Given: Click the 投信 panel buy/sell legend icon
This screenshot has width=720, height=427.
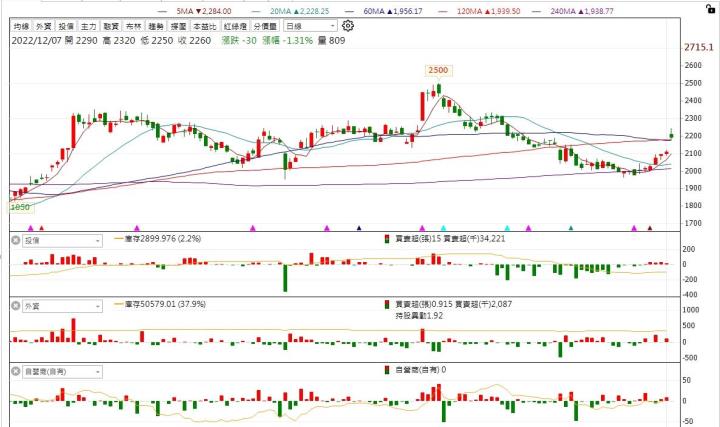Looking at the screenshot, I should point(387,239).
